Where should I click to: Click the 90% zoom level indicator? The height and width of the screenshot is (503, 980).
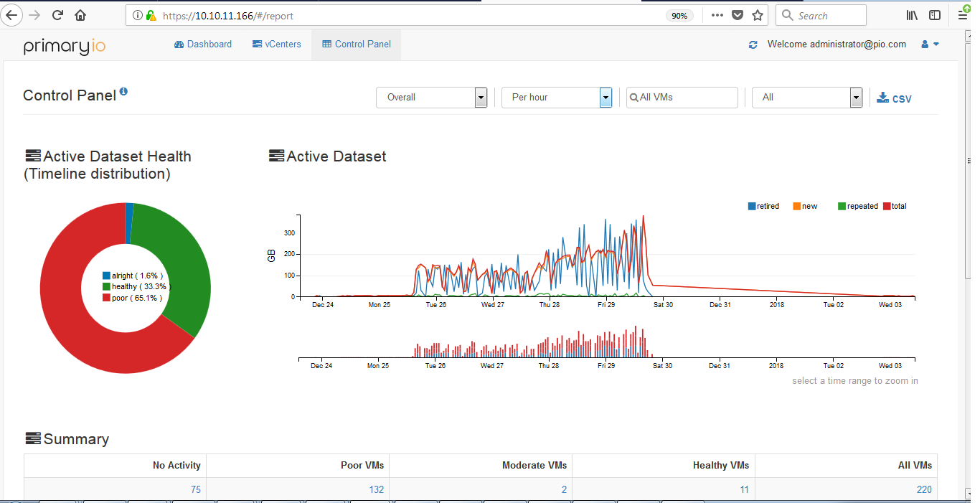(x=678, y=16)
